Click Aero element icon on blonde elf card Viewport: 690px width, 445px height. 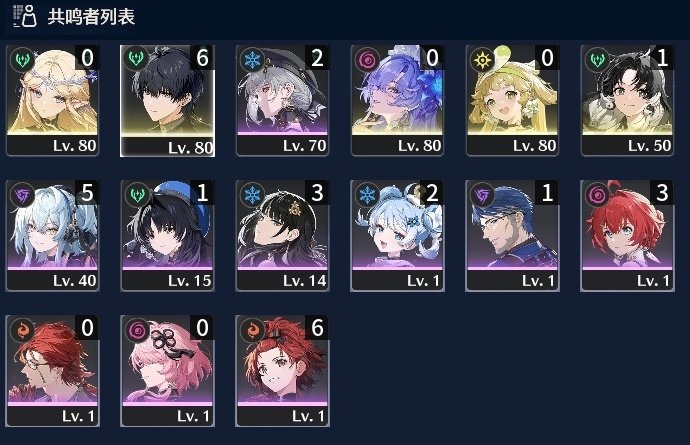coord(22,59)
